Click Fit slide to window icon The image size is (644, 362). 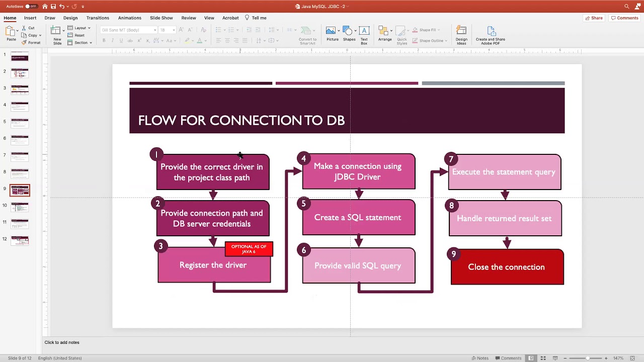632,358
